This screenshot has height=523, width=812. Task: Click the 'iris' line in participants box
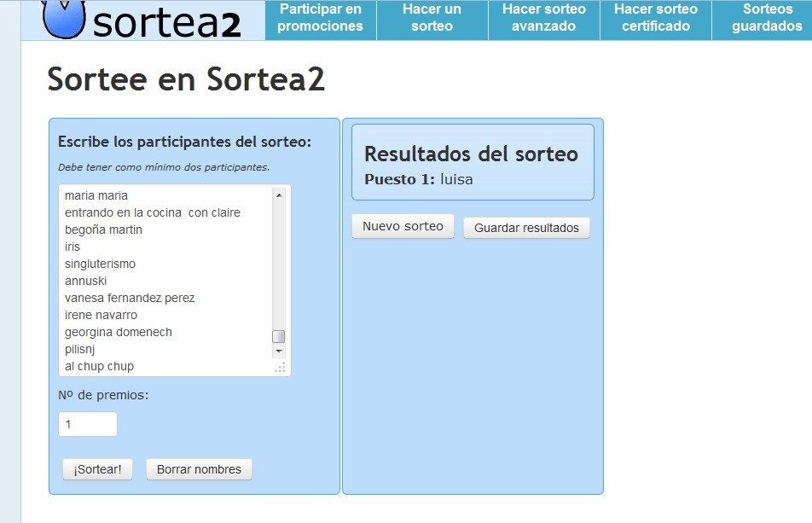coord(72,247)
